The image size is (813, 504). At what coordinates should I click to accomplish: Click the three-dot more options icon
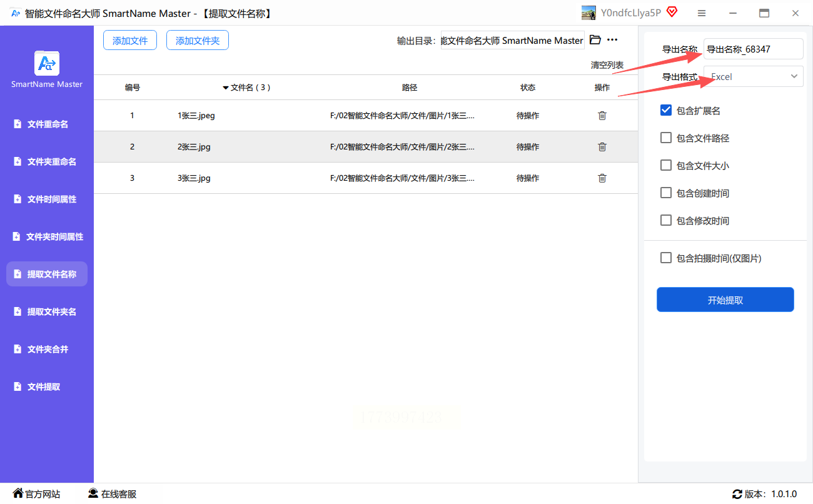[612, 40]
